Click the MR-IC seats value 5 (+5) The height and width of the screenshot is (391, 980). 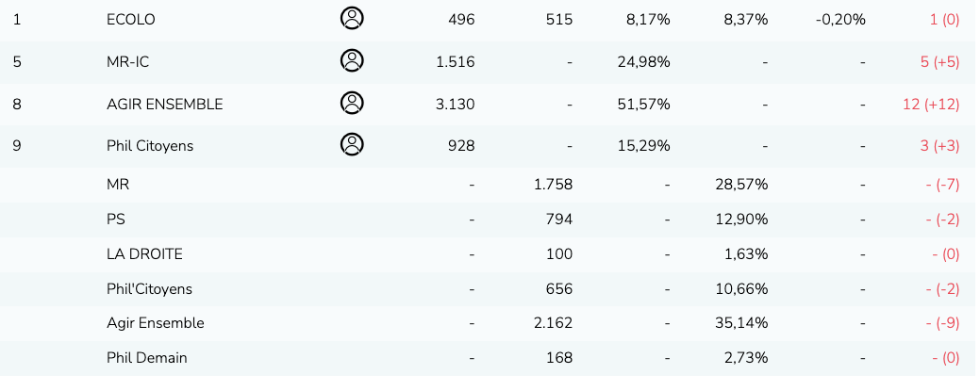point(939,62)
